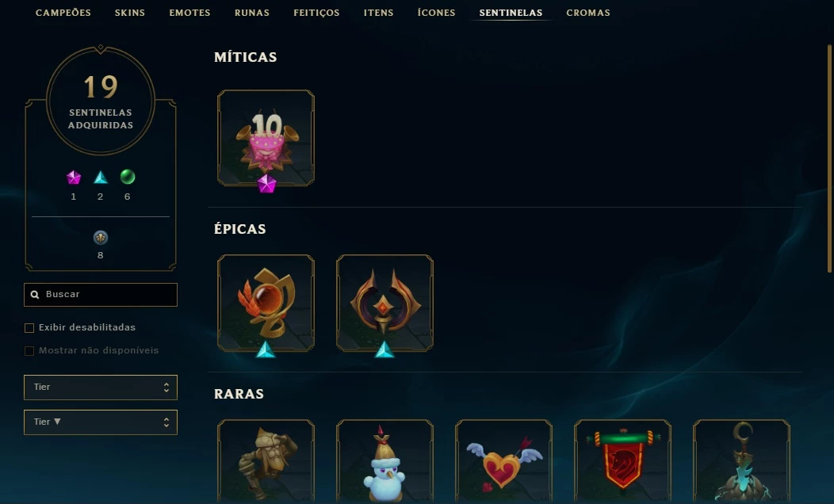Pick the snowman rare ward skin

click(384, 461)
